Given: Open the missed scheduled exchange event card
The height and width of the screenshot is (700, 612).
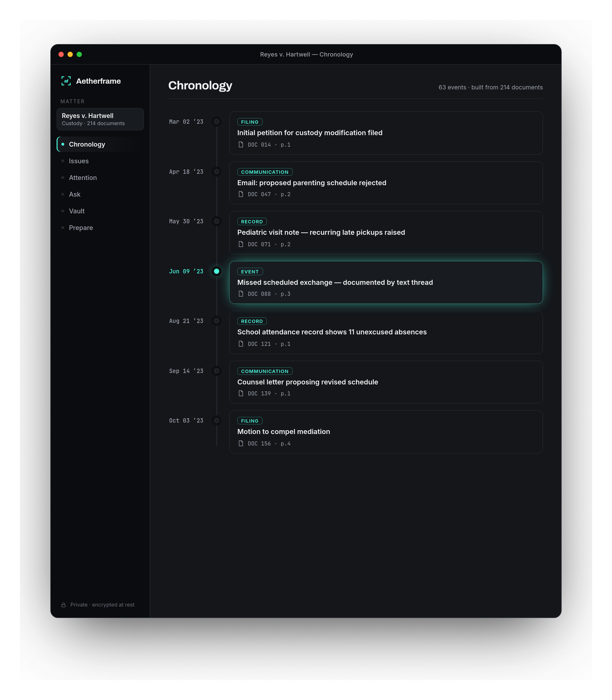Looking at the screenshot, I should coord(386,282).
